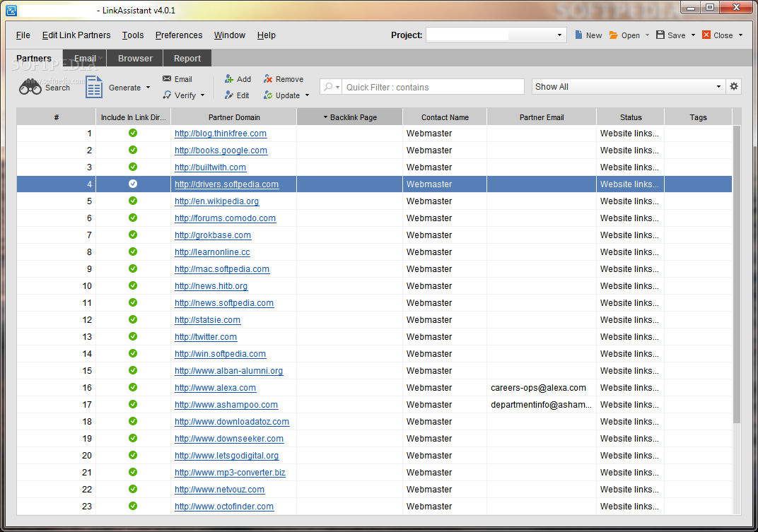Image resolution: width=758 pixels, height=532 pixels.
Task: Open the Project combo box dropdown
Action: (559, 35)
